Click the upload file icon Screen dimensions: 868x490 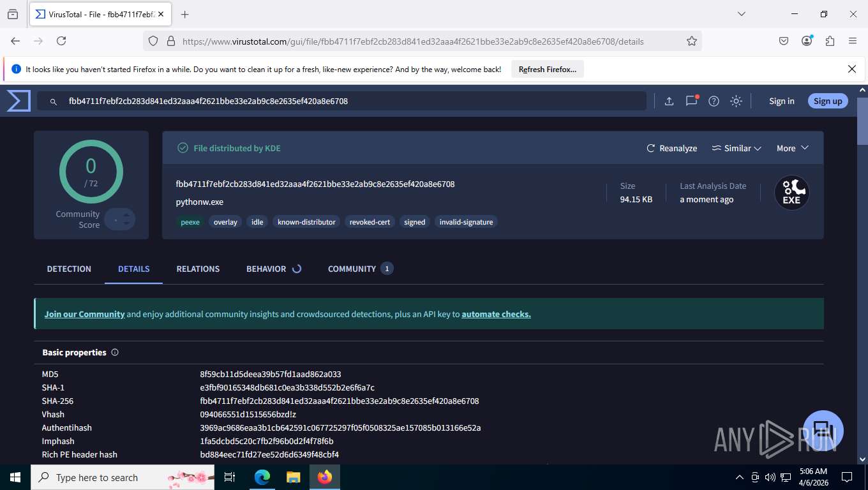point(669,101)
